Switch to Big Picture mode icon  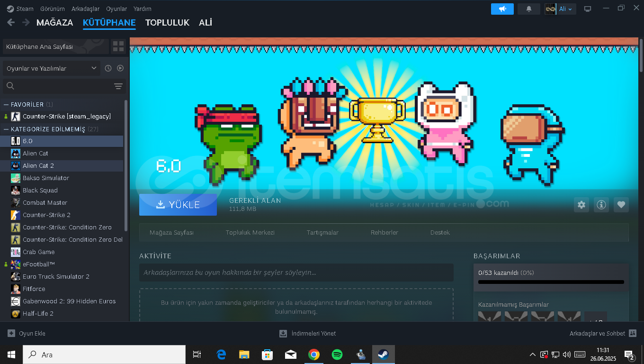(588, 9)
